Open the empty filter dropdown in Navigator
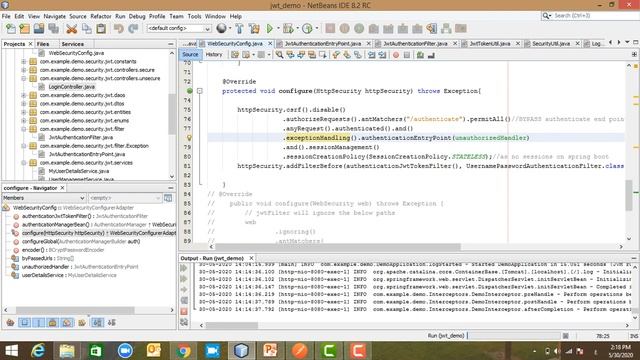The width and height of the screenshot is (640, 360). point(125,198)
